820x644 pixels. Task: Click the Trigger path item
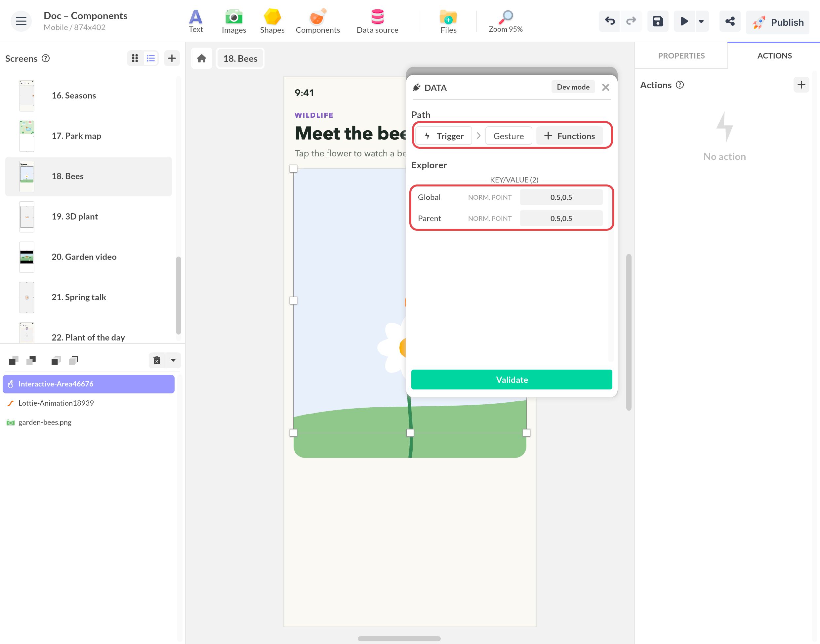[444, 136]
